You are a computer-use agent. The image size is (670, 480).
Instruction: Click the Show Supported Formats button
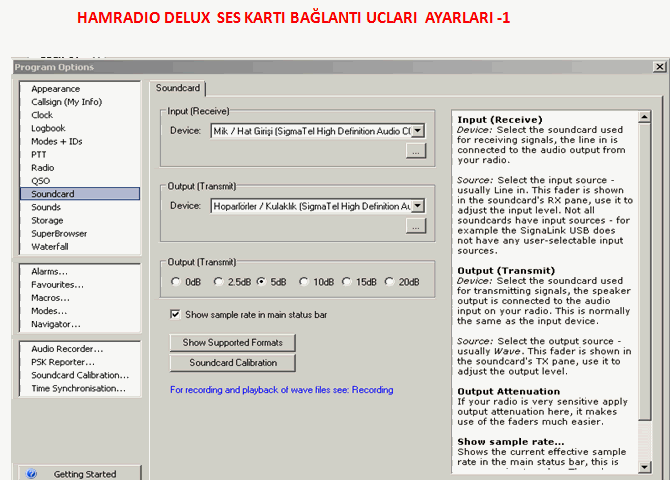tap(232, 343)
